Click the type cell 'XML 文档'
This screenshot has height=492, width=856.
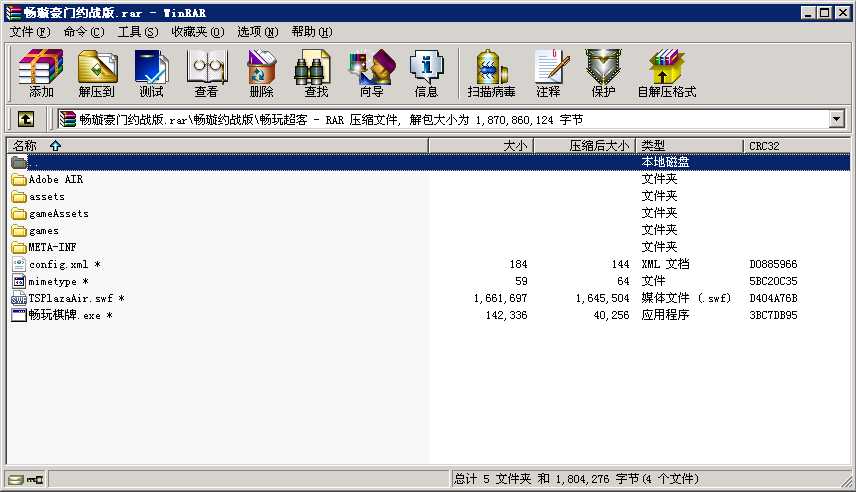click(665, 264)
